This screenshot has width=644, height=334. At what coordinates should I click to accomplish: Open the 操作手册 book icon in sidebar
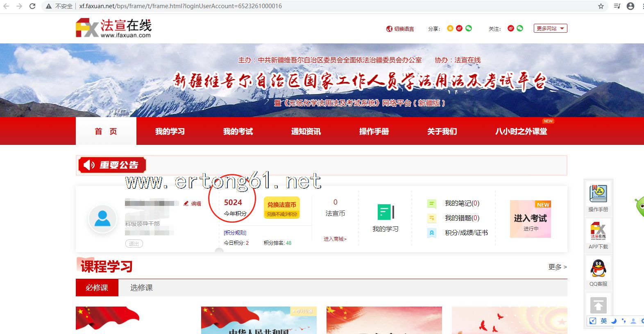pos(598,194)
